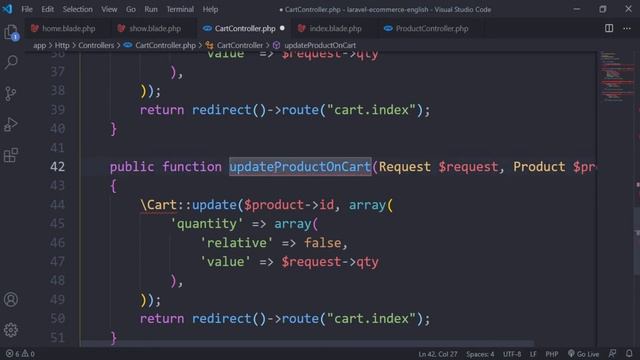Click the feedback icon in status bar

612,353
